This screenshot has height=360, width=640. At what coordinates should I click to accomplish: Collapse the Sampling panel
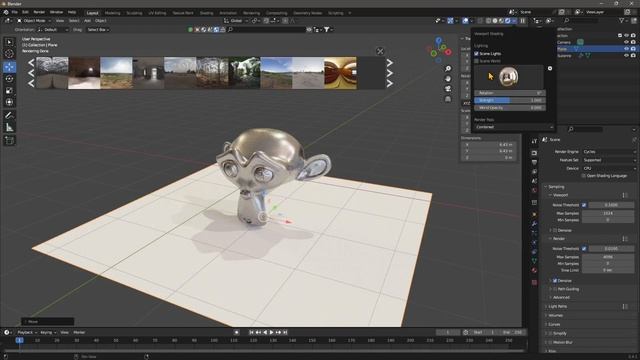[x=556, y=187]
